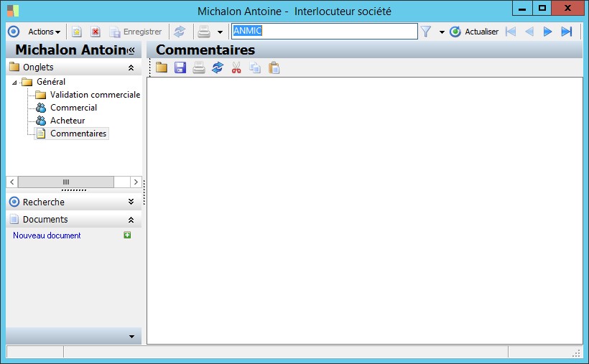Image resolution: width=589 pixels, height=364 pixels.
Task: Click the cut scissors icon
Action: pos(236,67)
